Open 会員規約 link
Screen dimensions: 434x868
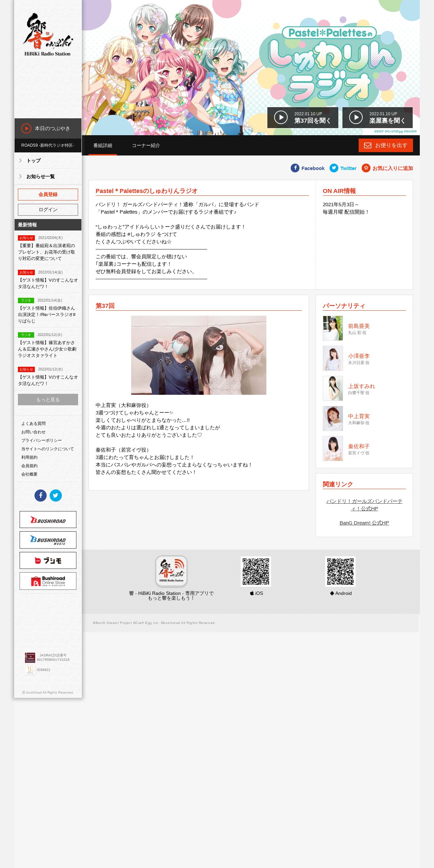click(x=29, y=466)
